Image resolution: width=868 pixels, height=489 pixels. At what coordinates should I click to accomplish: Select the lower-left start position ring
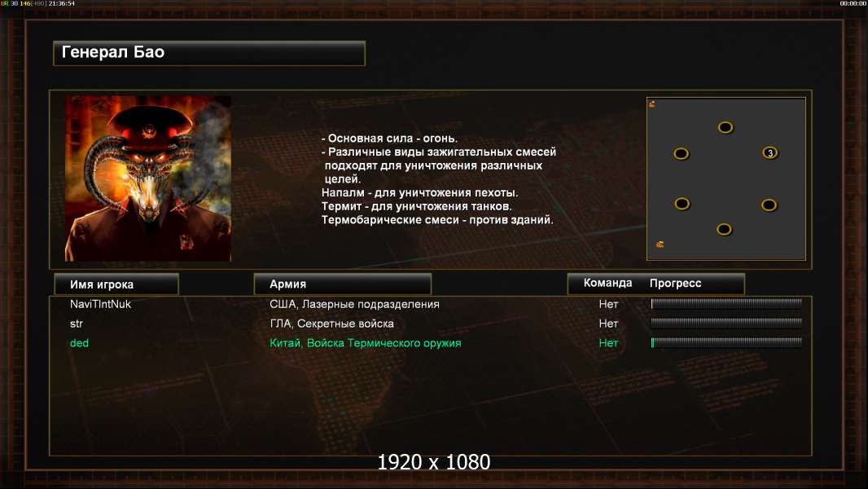click(682, 204)
